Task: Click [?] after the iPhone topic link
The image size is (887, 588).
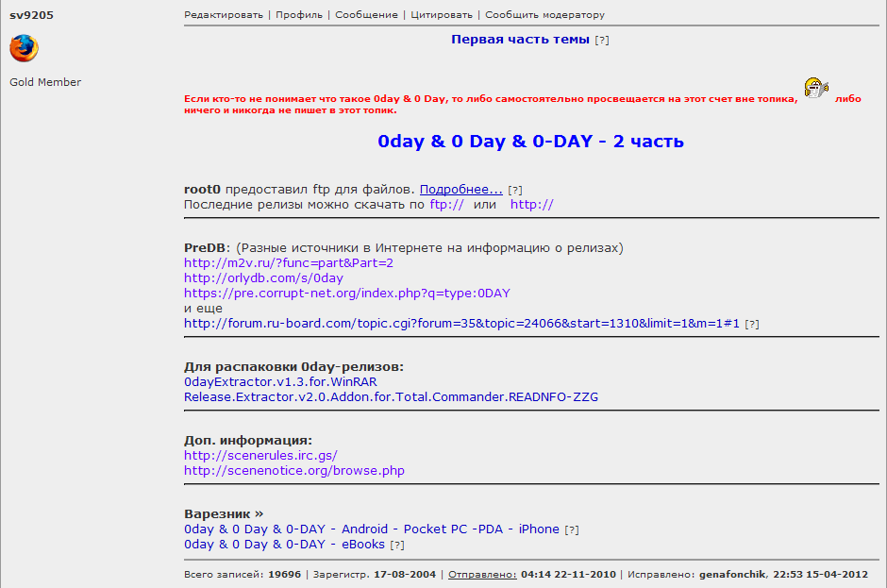Action: tap(572, 530)
